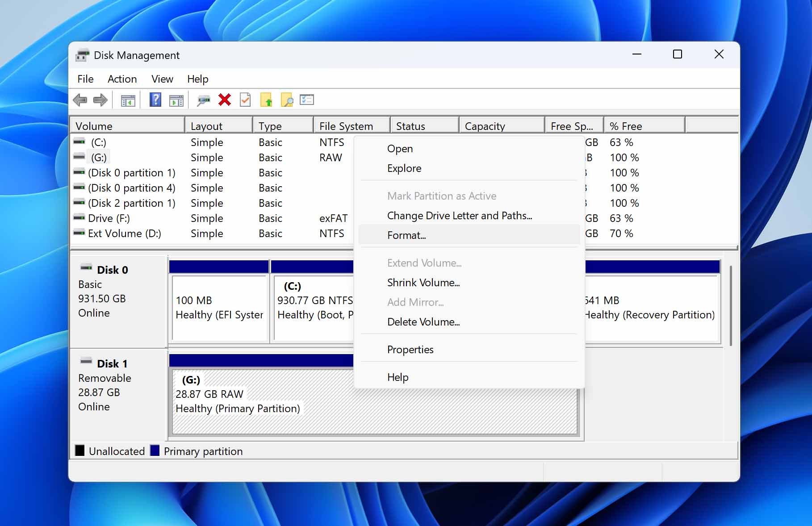812x526 pixels.
Task: Choose Format... in the context menu
Action: [406, 235]
